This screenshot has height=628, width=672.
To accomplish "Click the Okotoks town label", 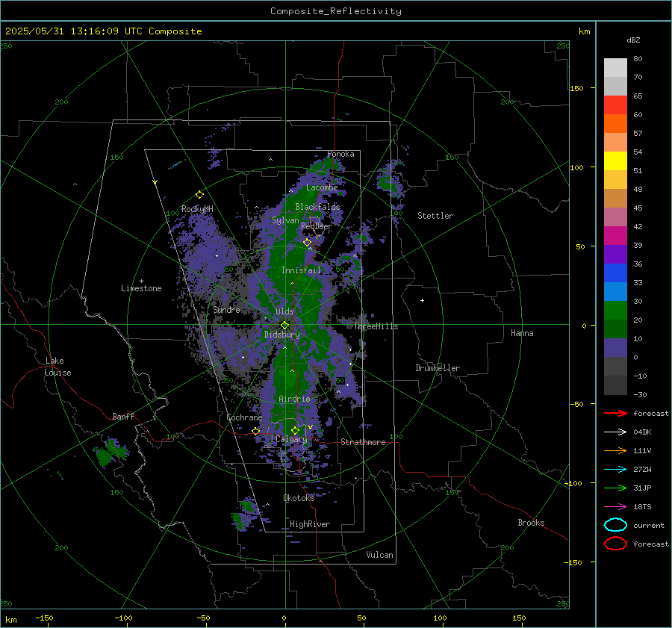I will [299, 497].
